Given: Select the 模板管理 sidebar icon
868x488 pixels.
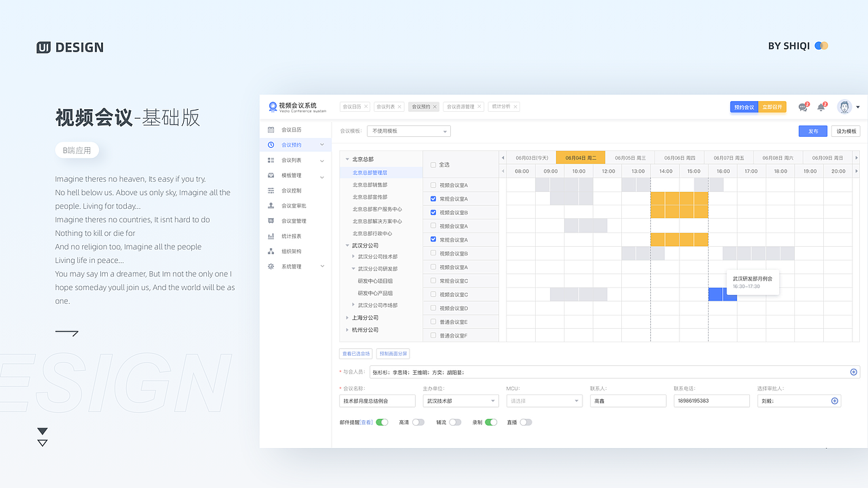Looking at the screenshot, I should point(271,176).
